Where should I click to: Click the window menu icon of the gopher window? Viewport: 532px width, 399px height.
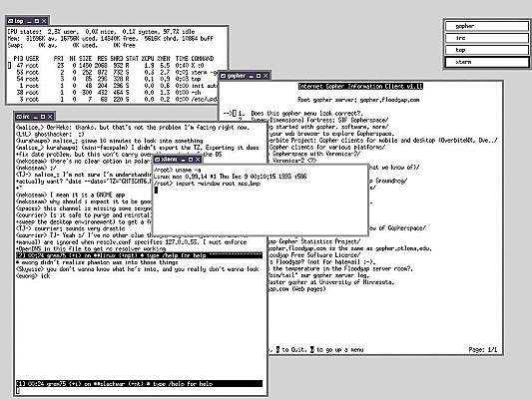[x=224, y=76]
